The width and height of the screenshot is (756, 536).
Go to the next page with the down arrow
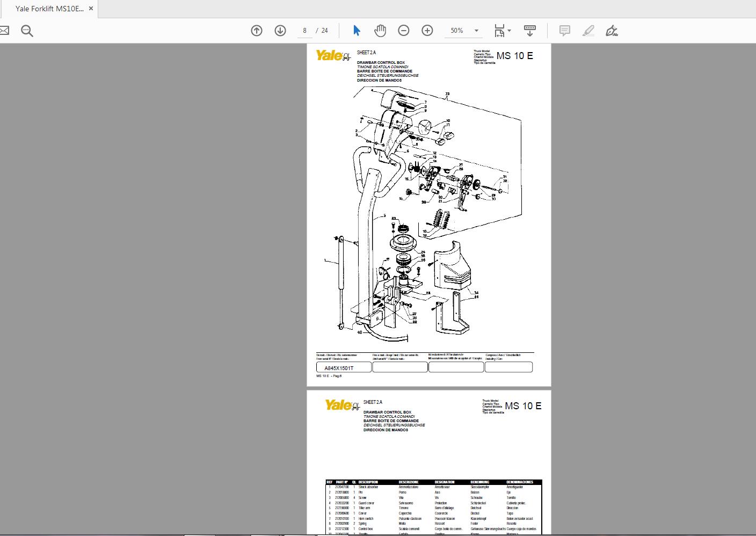(280, 31)
